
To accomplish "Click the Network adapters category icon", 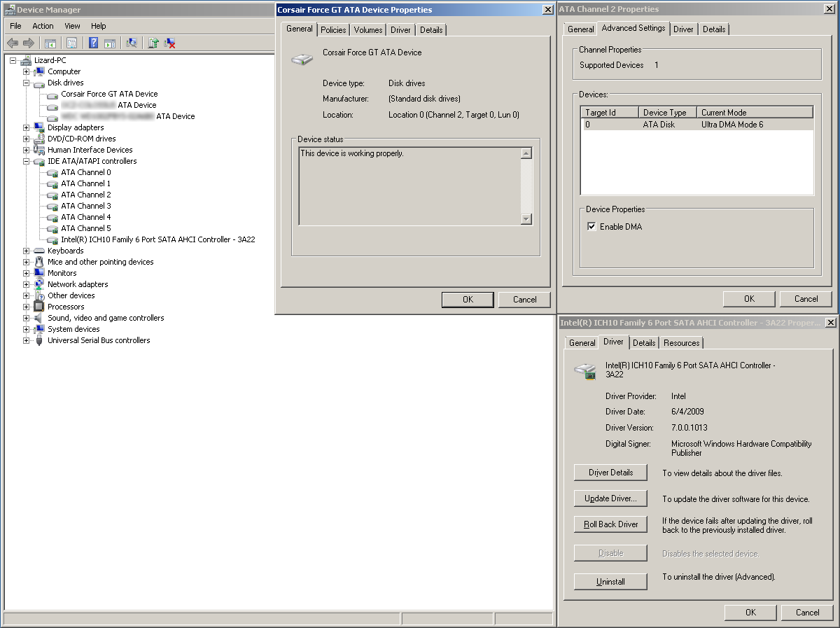I will tap(39, 284).
